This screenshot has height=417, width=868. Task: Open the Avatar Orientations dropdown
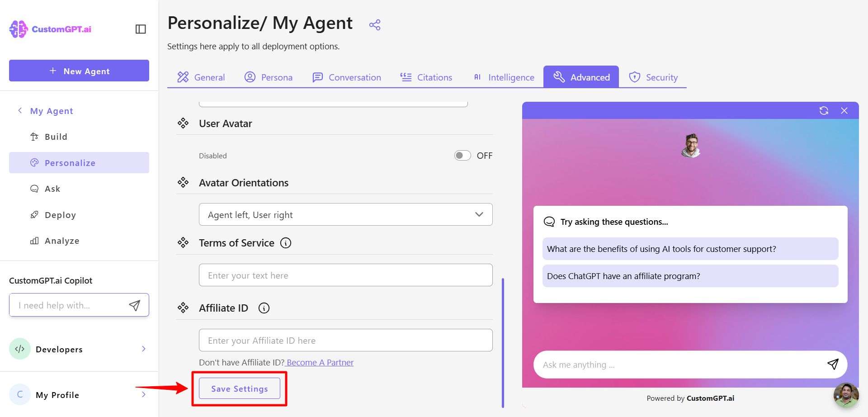click(346, 214)
